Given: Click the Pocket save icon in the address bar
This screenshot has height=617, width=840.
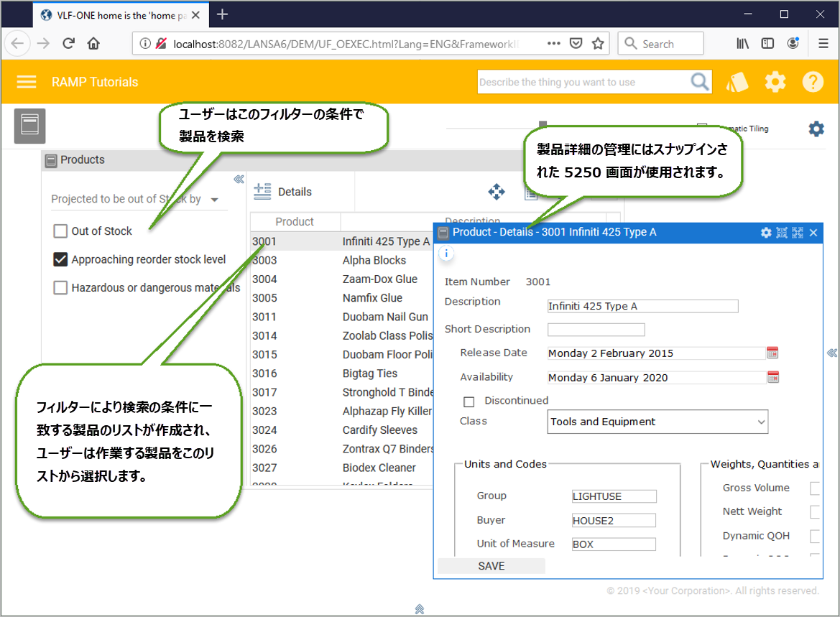Looking at the screenshot, I should click(576, 43).
